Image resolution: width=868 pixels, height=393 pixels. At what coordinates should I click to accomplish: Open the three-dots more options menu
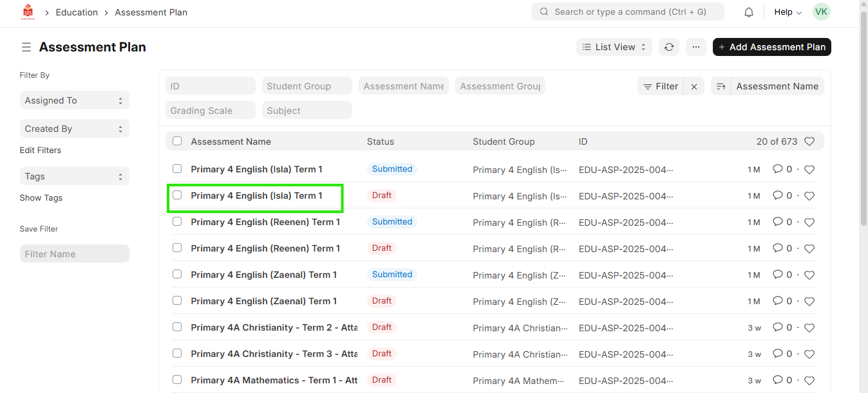695,47
